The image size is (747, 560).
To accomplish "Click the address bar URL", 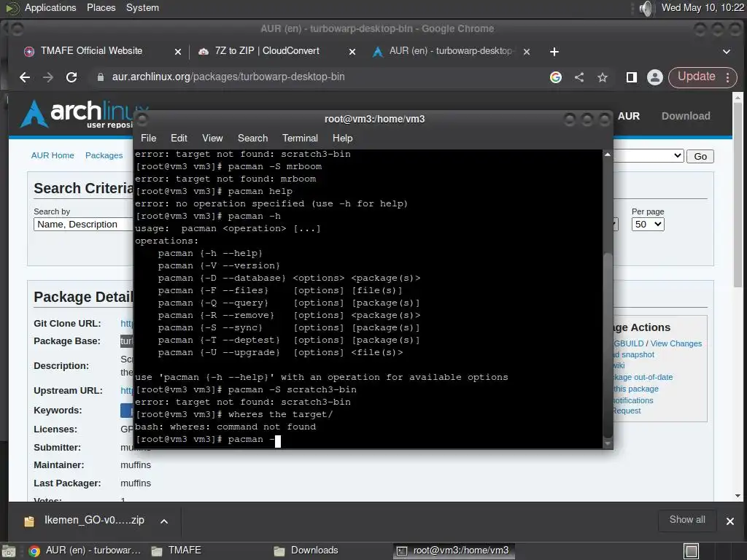I will [x=228, y=77].
